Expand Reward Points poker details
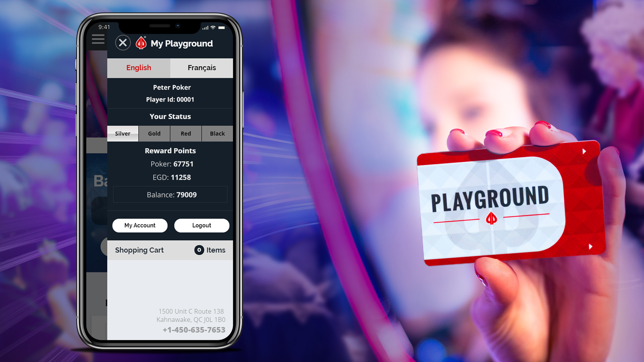Image resolution: width=644 pixels, height=362 pixels. click(171, 164)
